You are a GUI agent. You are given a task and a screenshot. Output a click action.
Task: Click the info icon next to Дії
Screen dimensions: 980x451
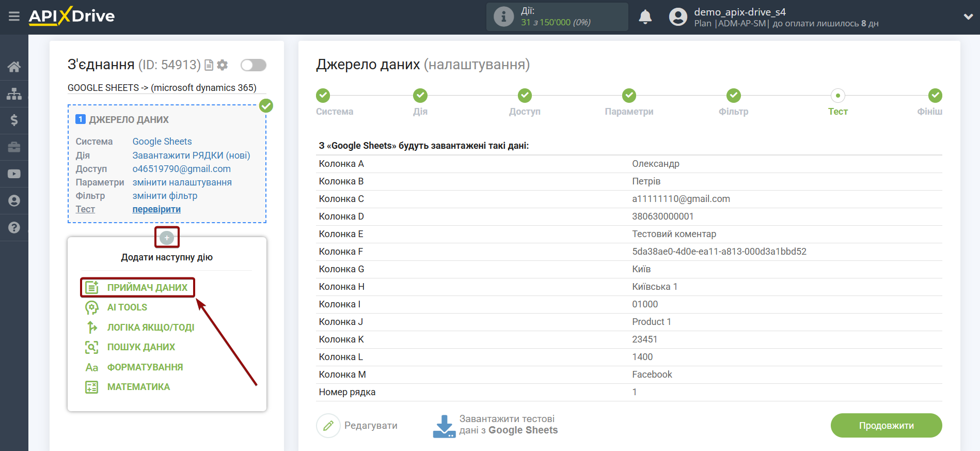click(x=503, y=17)
